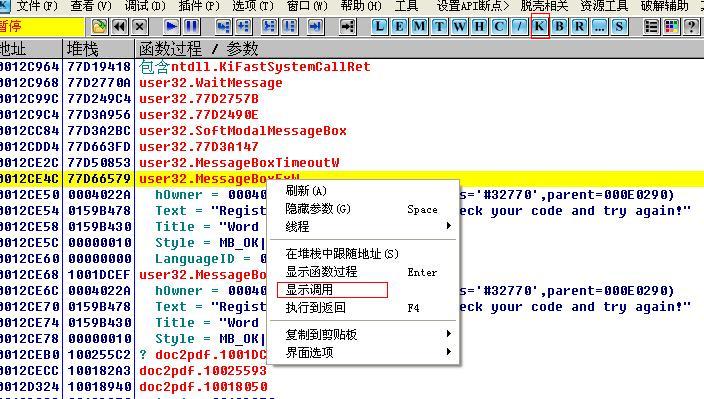Screen dimensions: 704x399
Task: Select the user32.WaitMessage row
Action: pyautogui.click(x=352, y=83)
